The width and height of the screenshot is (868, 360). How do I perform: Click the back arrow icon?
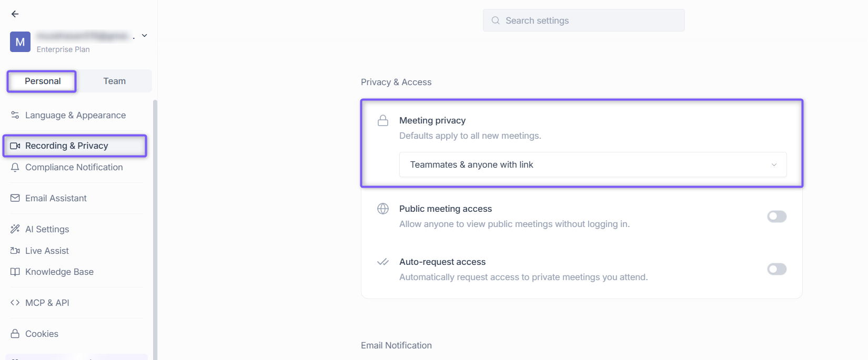pos(15,14)
